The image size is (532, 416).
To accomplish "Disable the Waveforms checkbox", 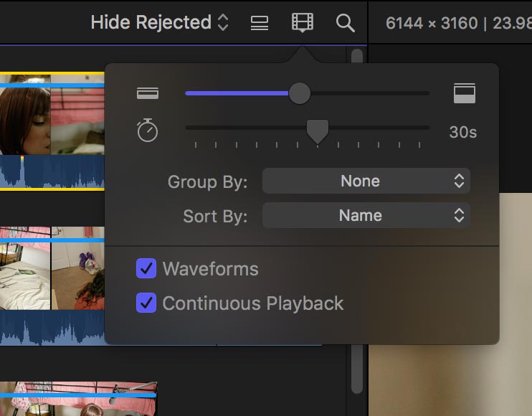I will coord(146,268).
